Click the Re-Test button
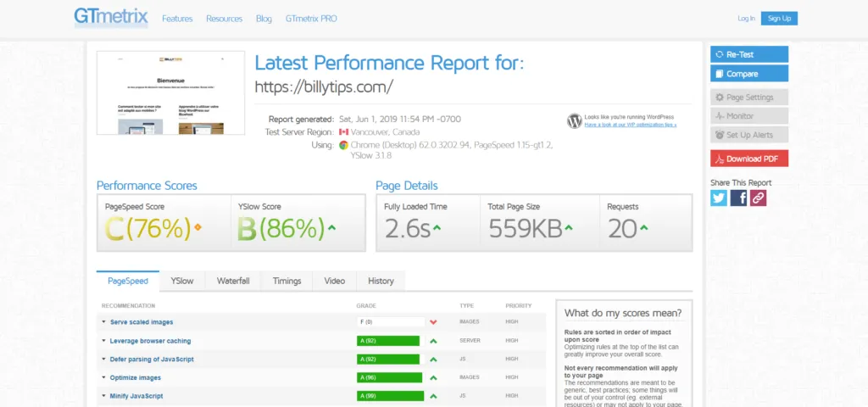This screenshot has height=407, width=868. pyautogui.click(x=749, y=54)
